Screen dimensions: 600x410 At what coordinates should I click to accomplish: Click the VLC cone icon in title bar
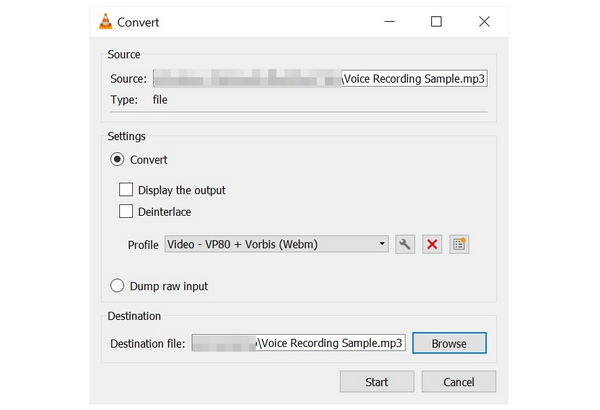[106, 22]
